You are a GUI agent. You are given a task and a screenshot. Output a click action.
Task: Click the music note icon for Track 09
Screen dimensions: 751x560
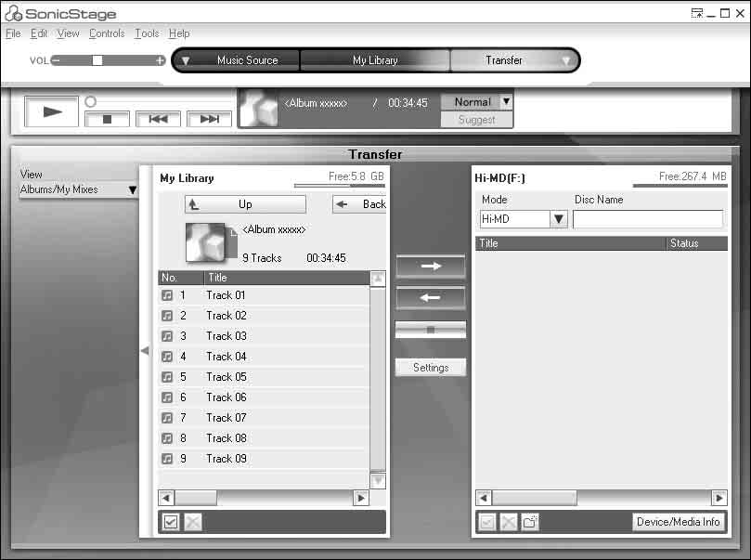tap(167, 459)
